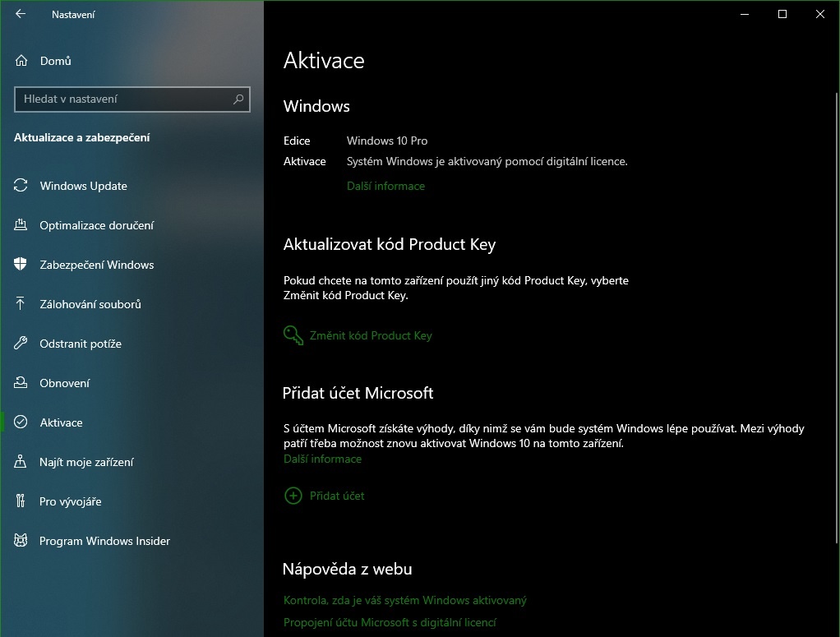Click Změnit kód Product Key

[x=370, y=335]
